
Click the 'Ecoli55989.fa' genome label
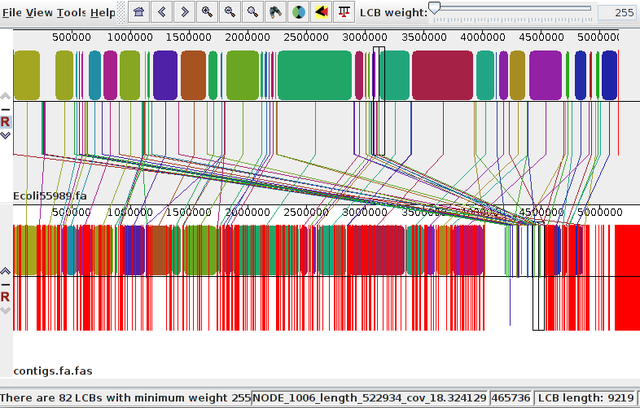50,196
